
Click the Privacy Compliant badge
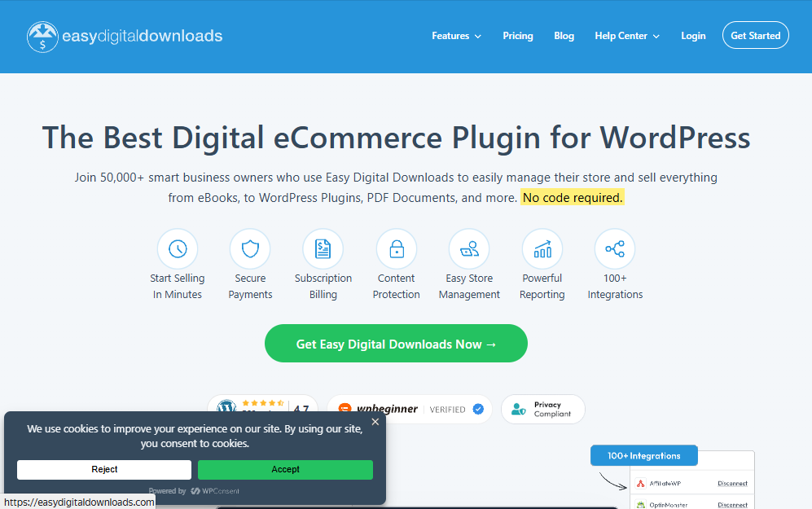543,409
